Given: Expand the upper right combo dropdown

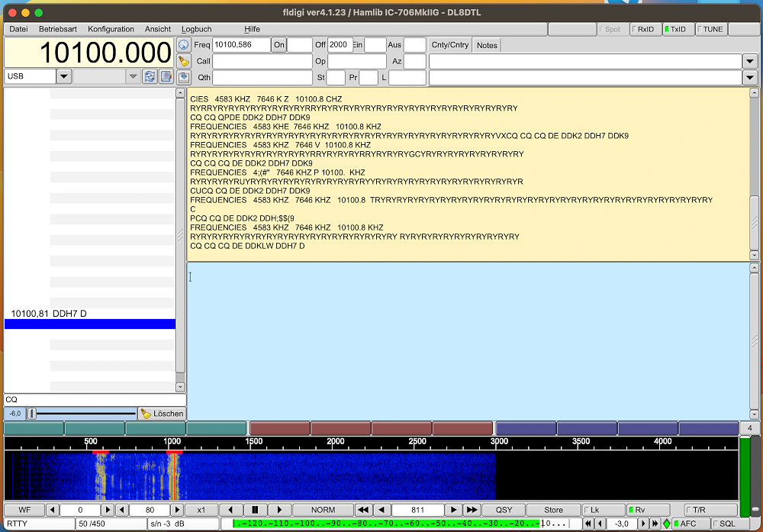Looking at the screenshot, I should 750,61.
